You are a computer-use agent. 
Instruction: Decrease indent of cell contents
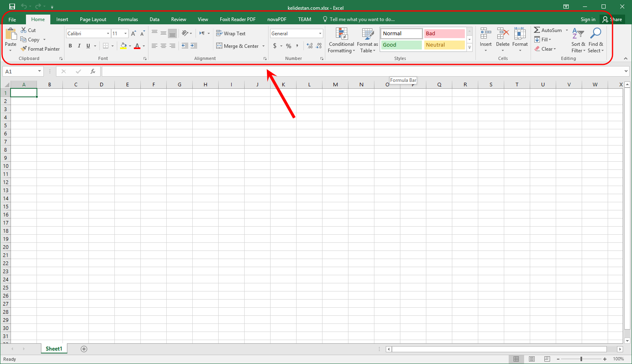point(185,46)
